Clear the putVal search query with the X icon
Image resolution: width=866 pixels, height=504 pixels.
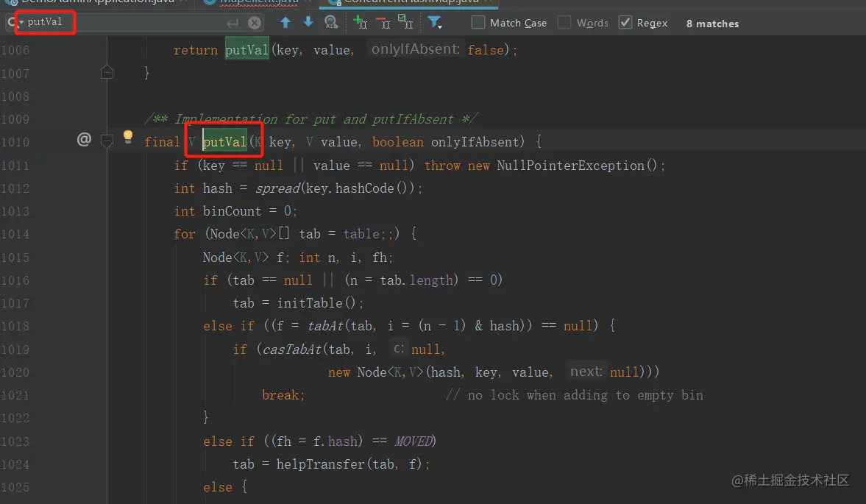(x=254, y=22)
